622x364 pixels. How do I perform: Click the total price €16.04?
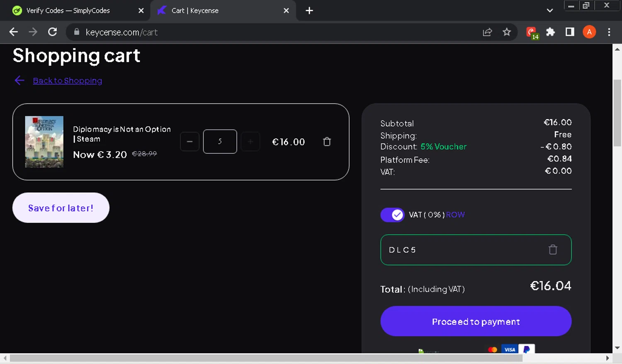[551, 286]
